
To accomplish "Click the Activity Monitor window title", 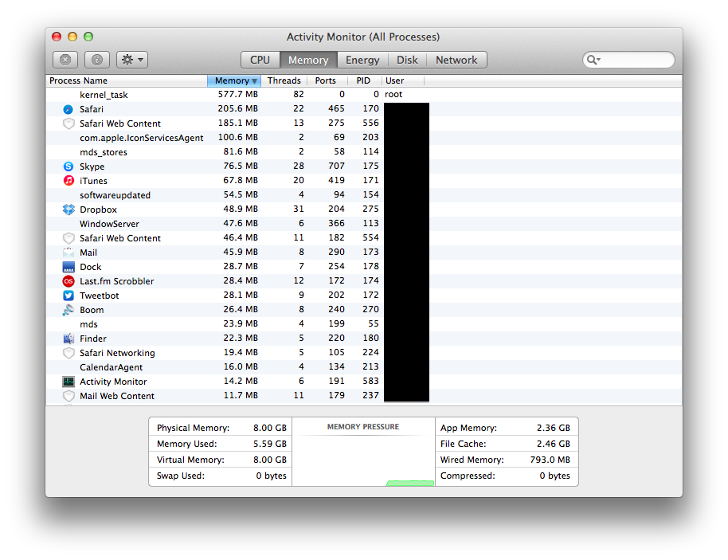I will pyautogui.click(x=363, y=37).
